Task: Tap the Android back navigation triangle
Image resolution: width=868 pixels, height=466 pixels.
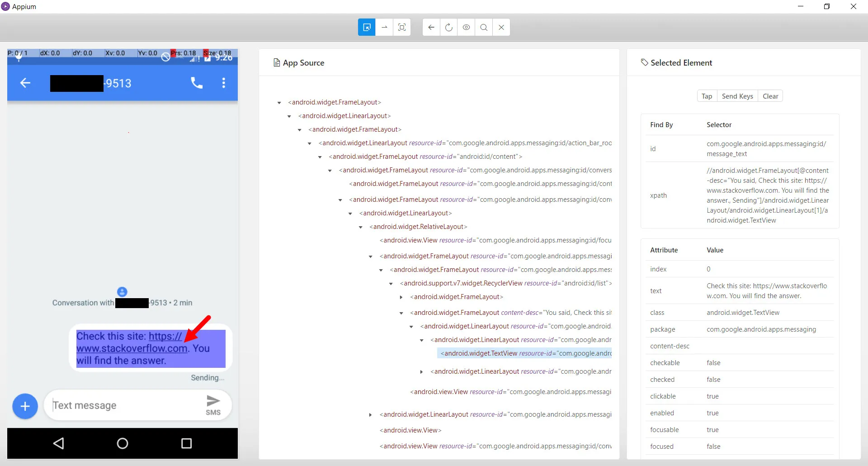Action: coord(58,443)
